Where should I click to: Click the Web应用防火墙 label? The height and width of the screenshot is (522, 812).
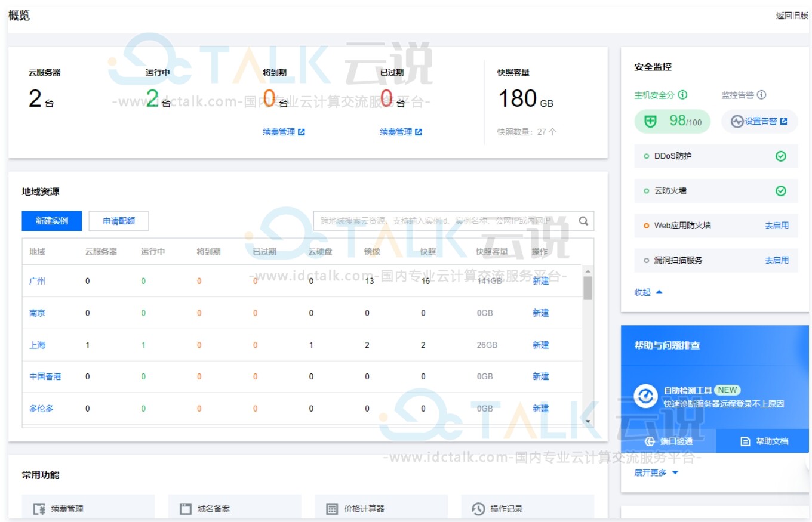[682, 226]
